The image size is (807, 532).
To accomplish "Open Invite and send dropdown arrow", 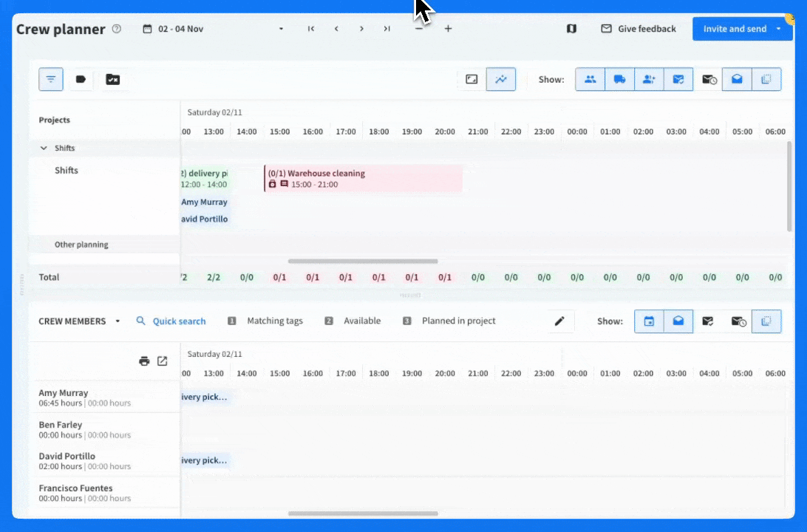I will (779, 29).
